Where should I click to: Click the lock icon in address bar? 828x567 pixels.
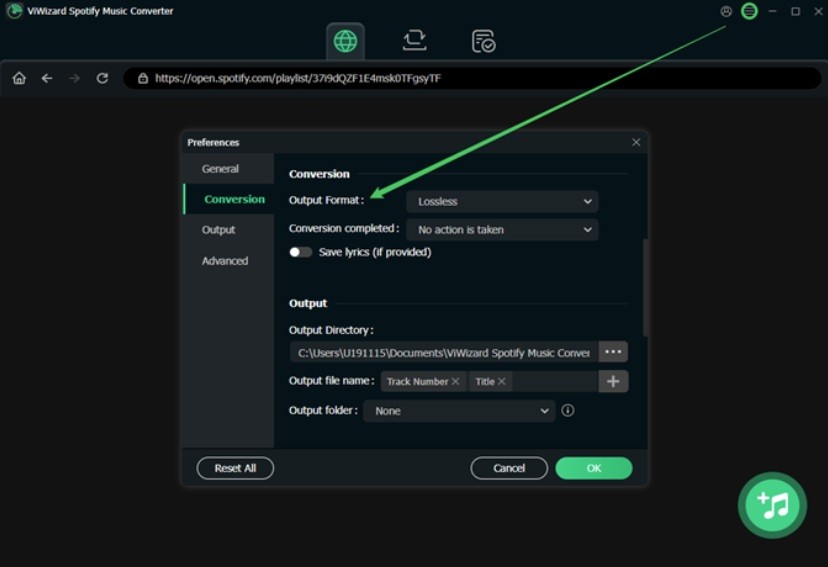point(143,78)
